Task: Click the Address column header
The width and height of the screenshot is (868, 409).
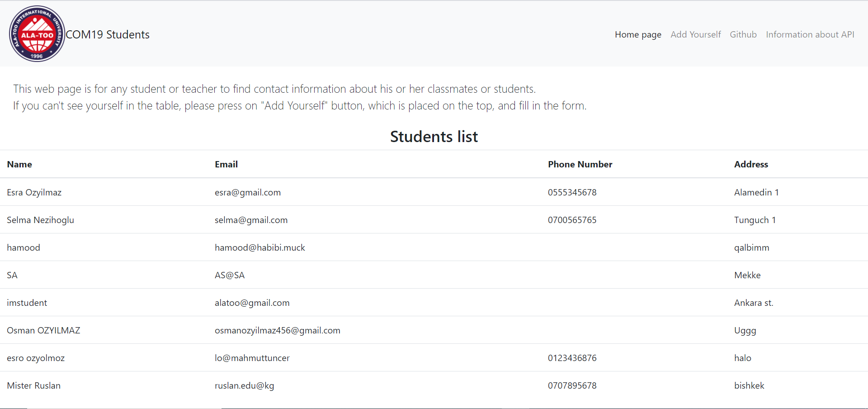Action: tap(751, 165)
